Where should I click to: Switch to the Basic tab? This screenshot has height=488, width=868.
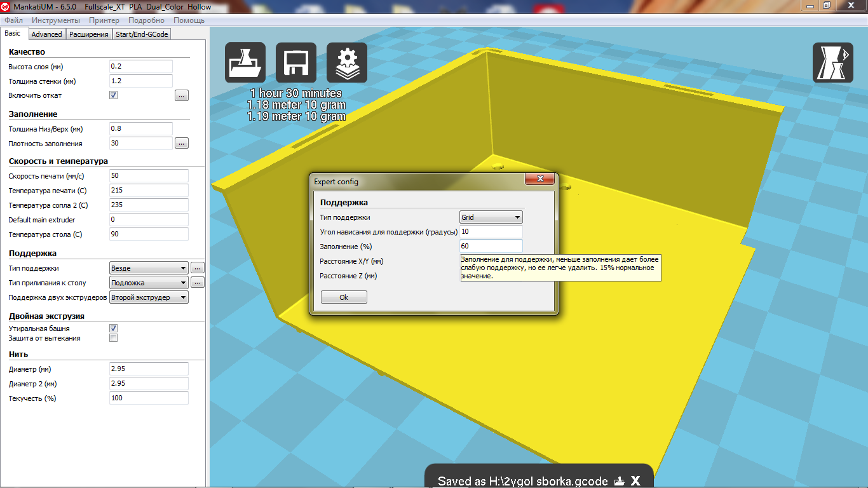(13, 34)
